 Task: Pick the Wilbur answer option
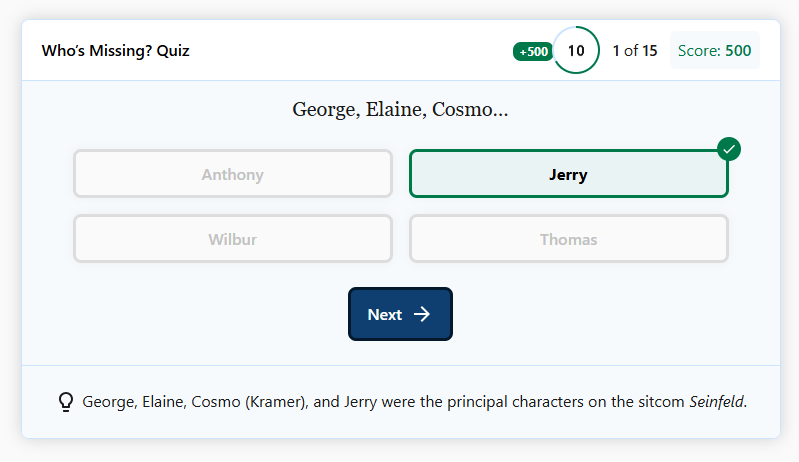tap(232, 239)
